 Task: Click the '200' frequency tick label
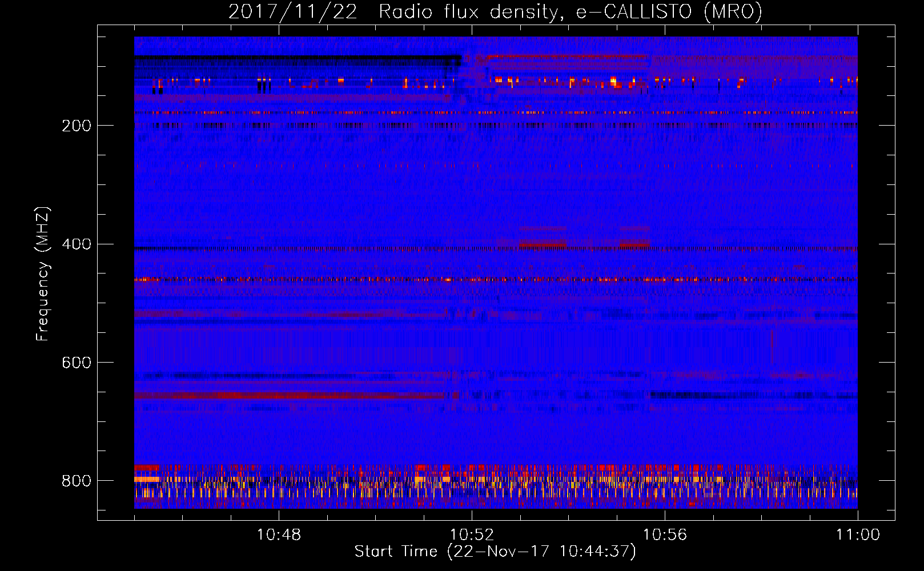[77, 126]
